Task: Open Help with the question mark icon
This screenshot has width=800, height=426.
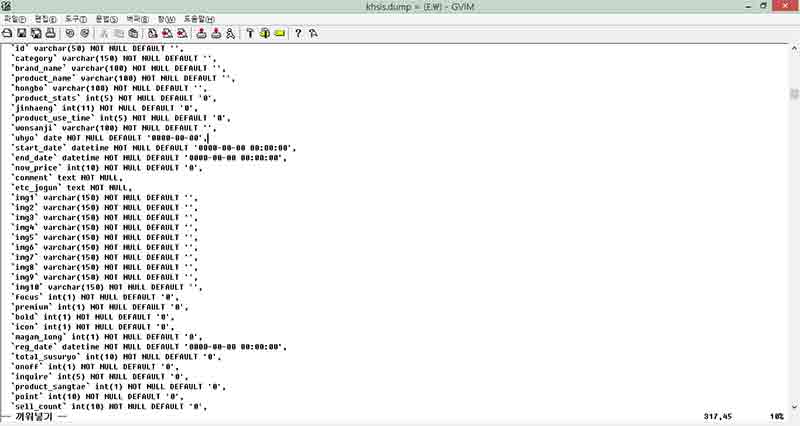Action: 297,33
